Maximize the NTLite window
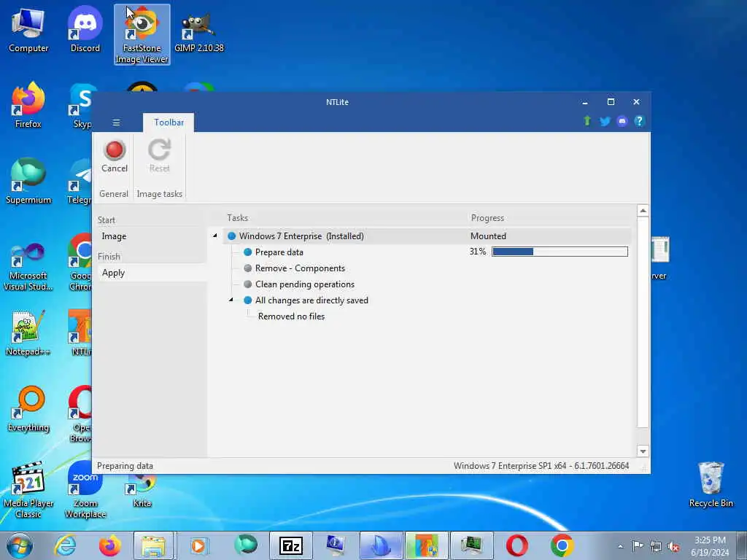Image resolution: width=747 pixels, height=560 pixels. pyautogui.click(x=611, y=102)
